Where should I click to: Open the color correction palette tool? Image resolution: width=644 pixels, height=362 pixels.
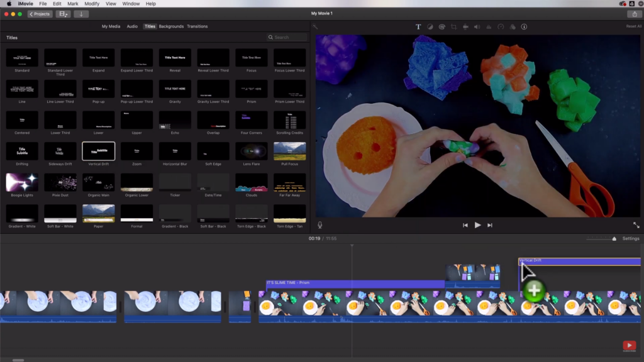click(x=442, y=26)
